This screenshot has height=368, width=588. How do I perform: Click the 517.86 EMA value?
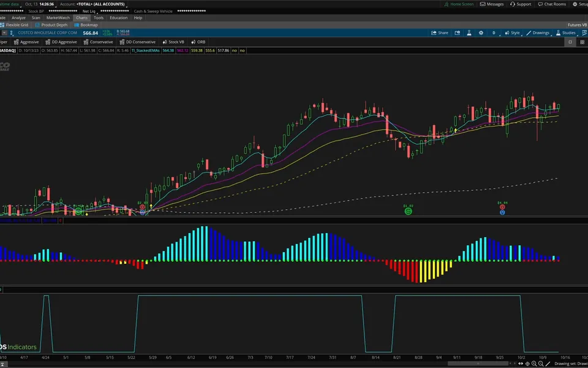coord(223,50)
